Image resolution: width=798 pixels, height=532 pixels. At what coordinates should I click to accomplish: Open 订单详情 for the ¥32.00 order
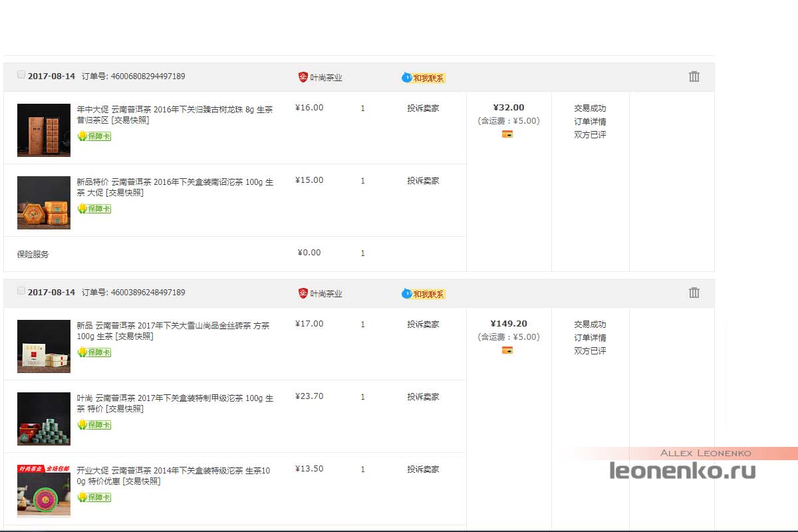(x=590, y=122)
